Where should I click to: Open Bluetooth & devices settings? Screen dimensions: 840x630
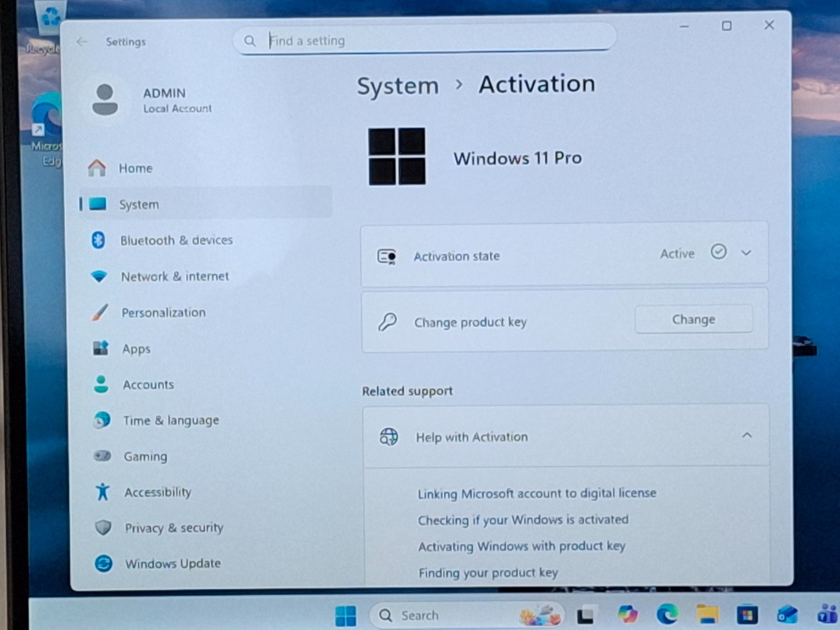(x=176, y=240)
